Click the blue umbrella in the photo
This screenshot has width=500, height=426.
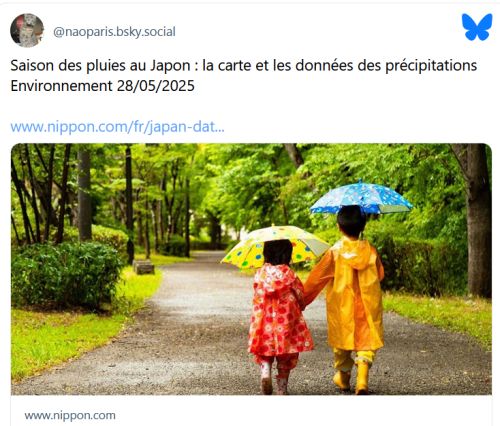tap(361, 198)
